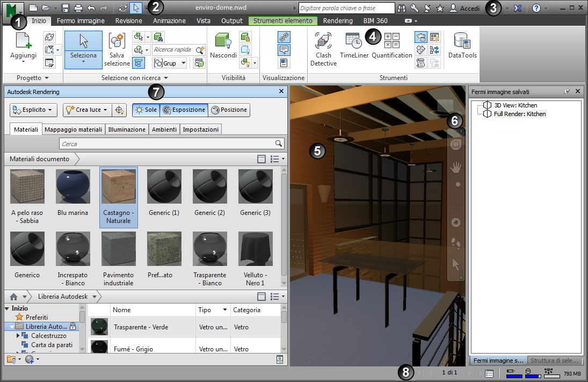Image resolution: width=588 pixels, height=382 pixels.
Task: Select the Full Render: Kitchen viewpoint
Action: click(x=519, y=114)
